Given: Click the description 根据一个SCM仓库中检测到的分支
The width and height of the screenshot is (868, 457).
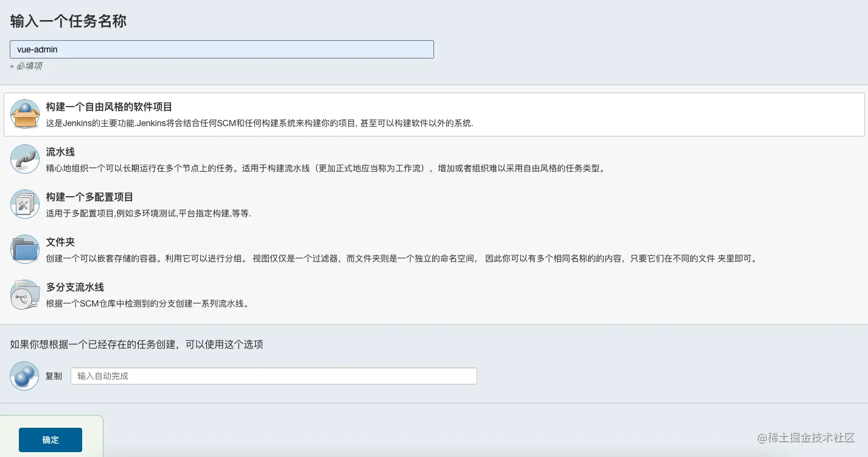Looking at the screenshot, I should point(148,303).
